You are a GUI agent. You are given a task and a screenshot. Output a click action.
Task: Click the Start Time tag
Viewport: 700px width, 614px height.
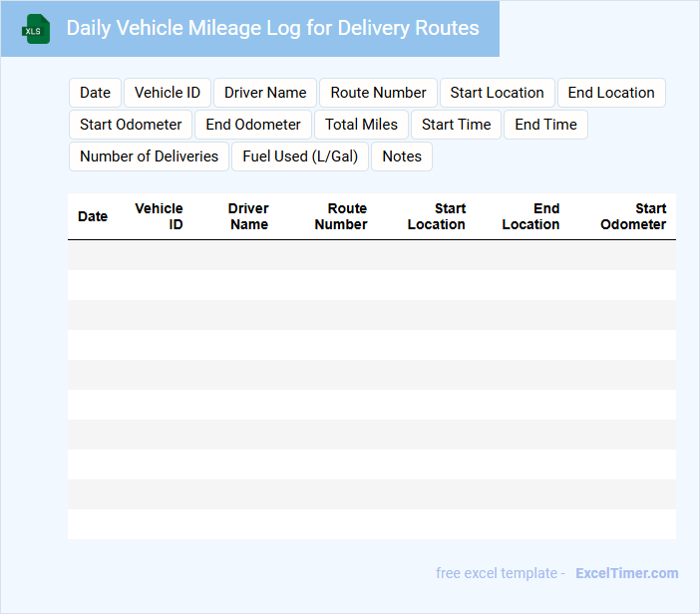(456, 125)
